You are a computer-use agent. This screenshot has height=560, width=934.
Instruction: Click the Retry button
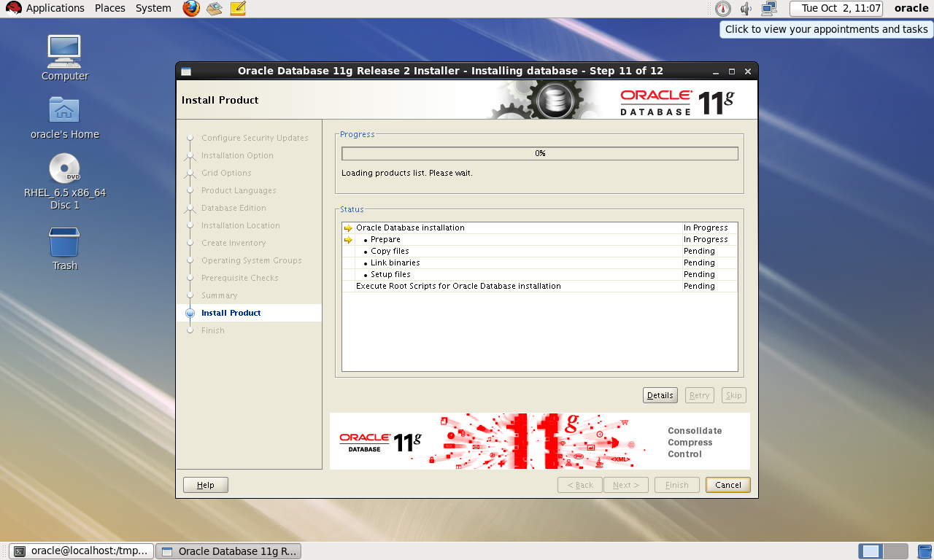(699, 395)
